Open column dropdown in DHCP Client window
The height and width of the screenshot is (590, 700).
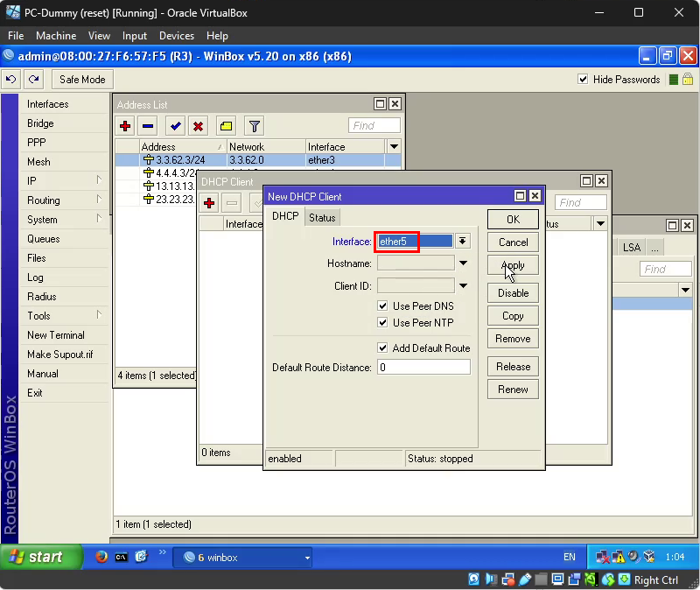(600, 223)
